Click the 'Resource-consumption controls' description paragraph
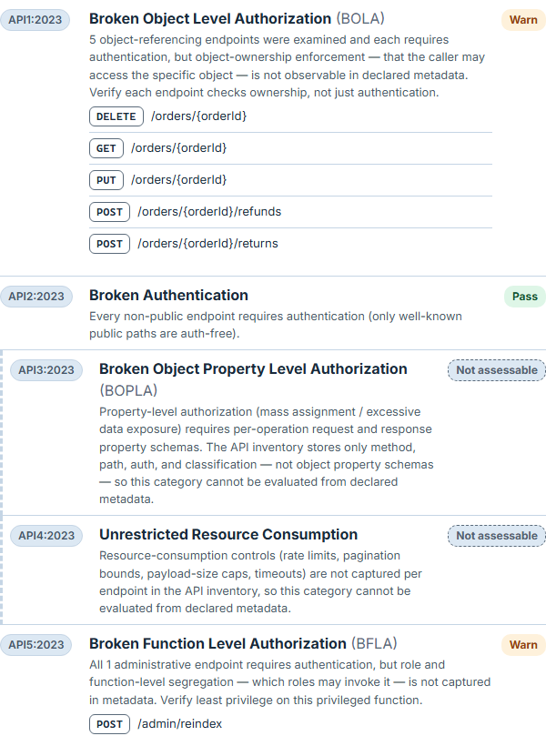 [x=260, y=582]
